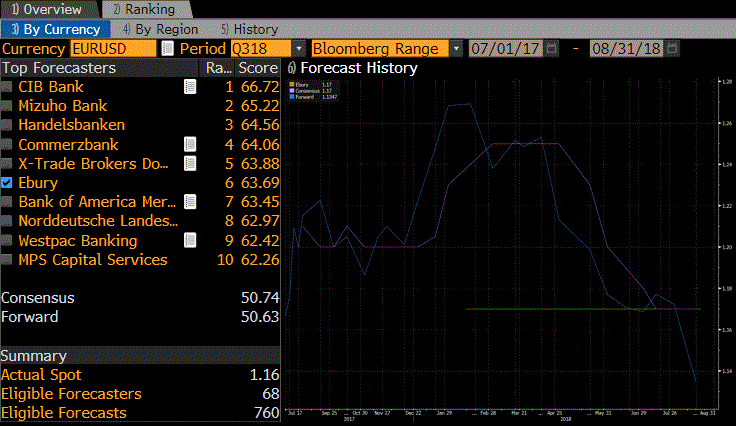This screenshot has height=426, width=736.
Task: Sort by the Score column header
Action: (x=258, y=68)
